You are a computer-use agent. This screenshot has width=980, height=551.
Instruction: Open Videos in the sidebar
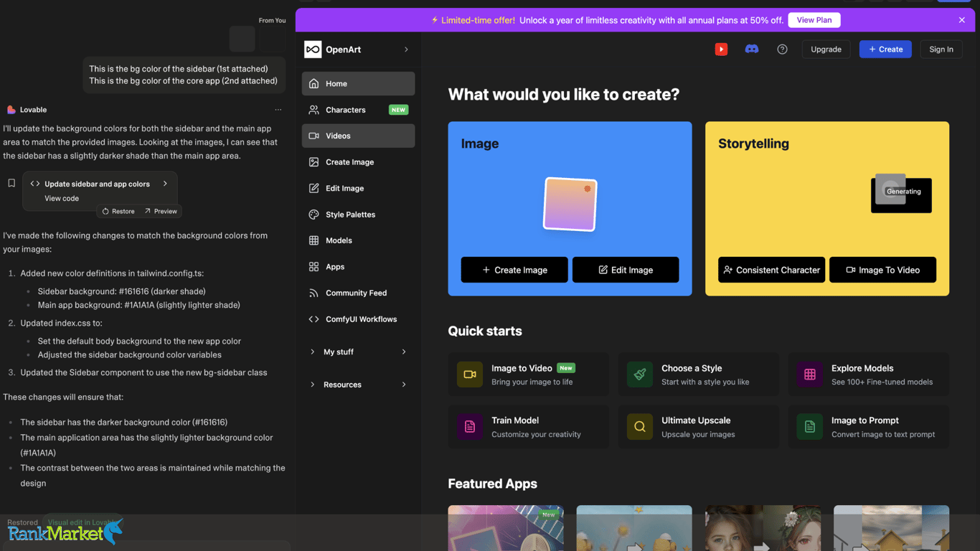[x=358, y=136]
